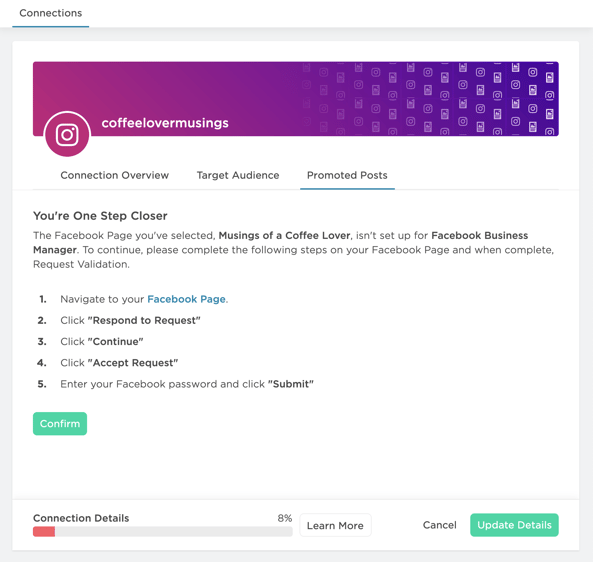Click the green Confirm button

60,424
